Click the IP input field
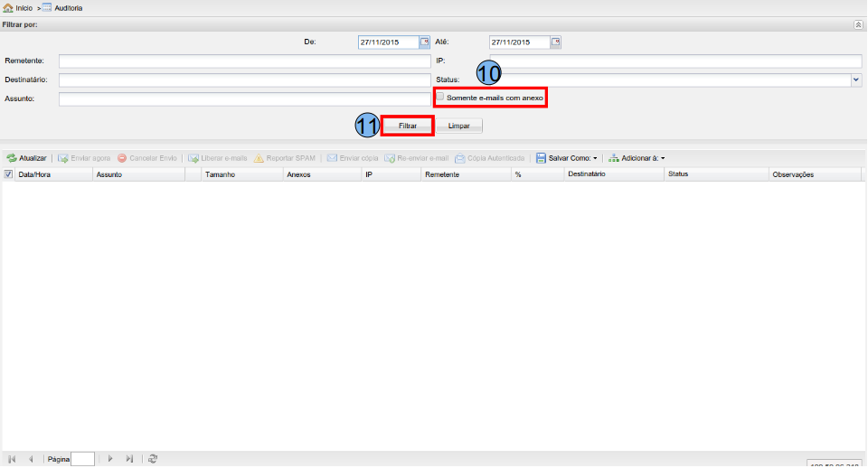 pyautogui.click(x=676, y=61)
